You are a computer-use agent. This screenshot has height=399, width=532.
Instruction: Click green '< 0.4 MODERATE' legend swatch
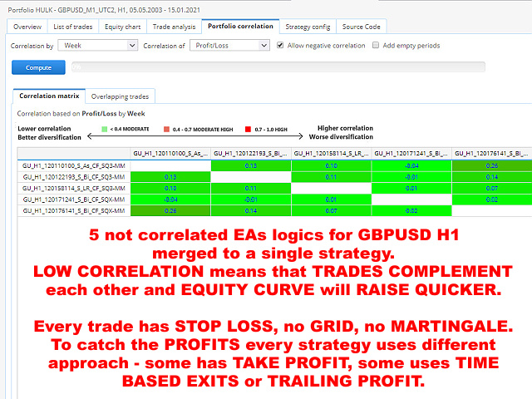pyautogui.click(x=105, y=129)
